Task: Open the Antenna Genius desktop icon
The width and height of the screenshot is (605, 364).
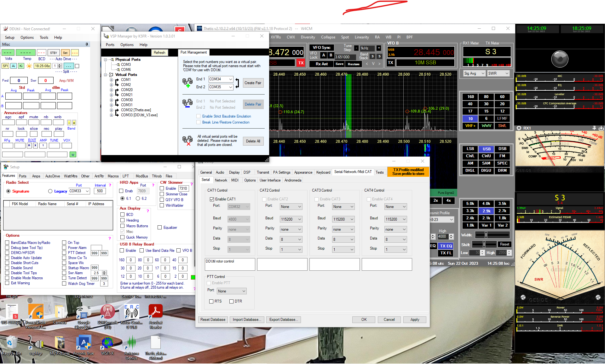Action: (131, 347)
